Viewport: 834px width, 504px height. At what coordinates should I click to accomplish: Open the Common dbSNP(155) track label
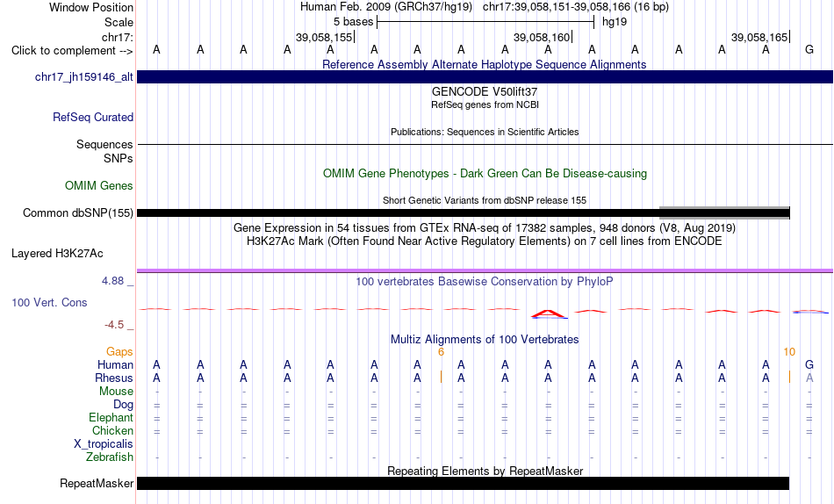(78, 212)
